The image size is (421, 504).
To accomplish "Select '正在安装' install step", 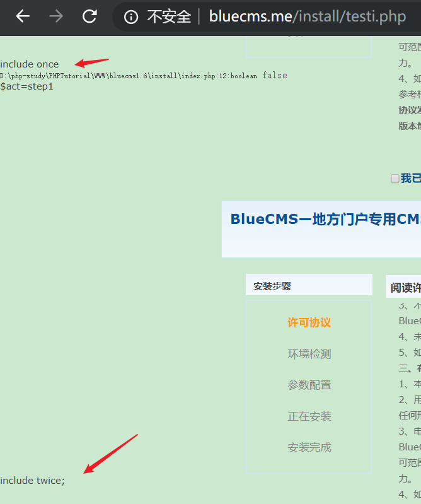I will point(309,416).
